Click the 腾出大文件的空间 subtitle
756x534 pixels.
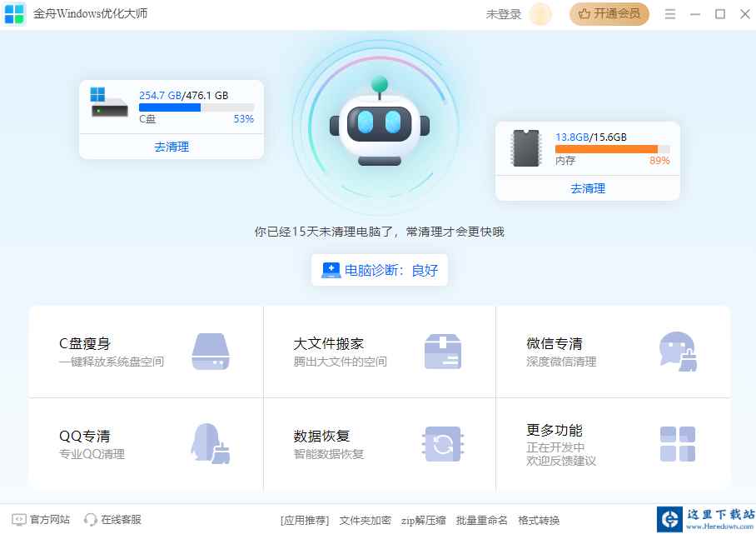tap(340, 362)
